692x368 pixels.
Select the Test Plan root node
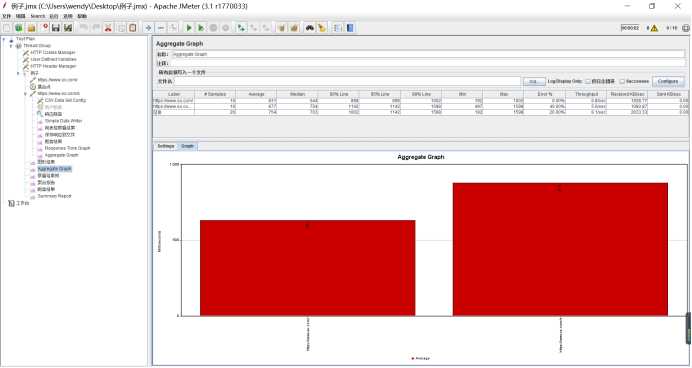(x=25, y=39)
